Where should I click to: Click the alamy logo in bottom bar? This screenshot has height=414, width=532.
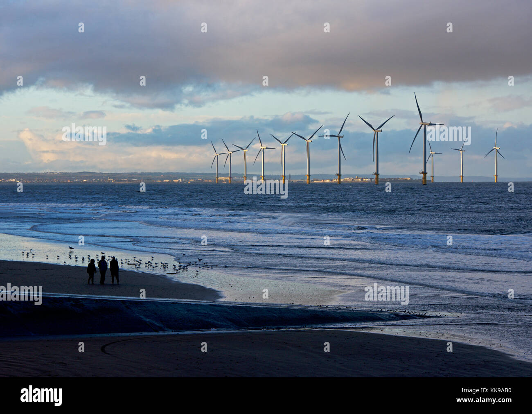coord(41,395)
